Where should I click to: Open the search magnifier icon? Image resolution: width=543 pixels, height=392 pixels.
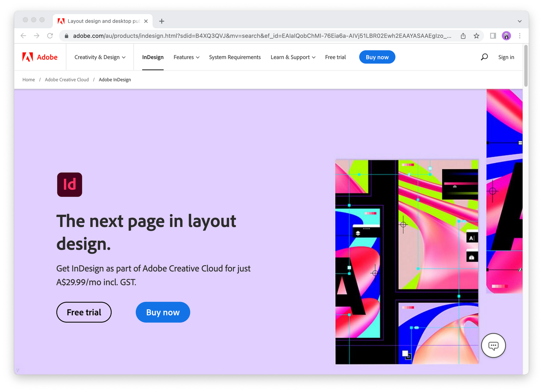pyautogui.click(x=484, y=57)
